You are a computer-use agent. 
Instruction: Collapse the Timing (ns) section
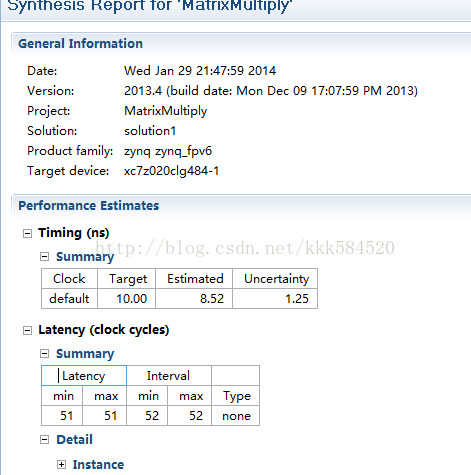tap(27, 233)
